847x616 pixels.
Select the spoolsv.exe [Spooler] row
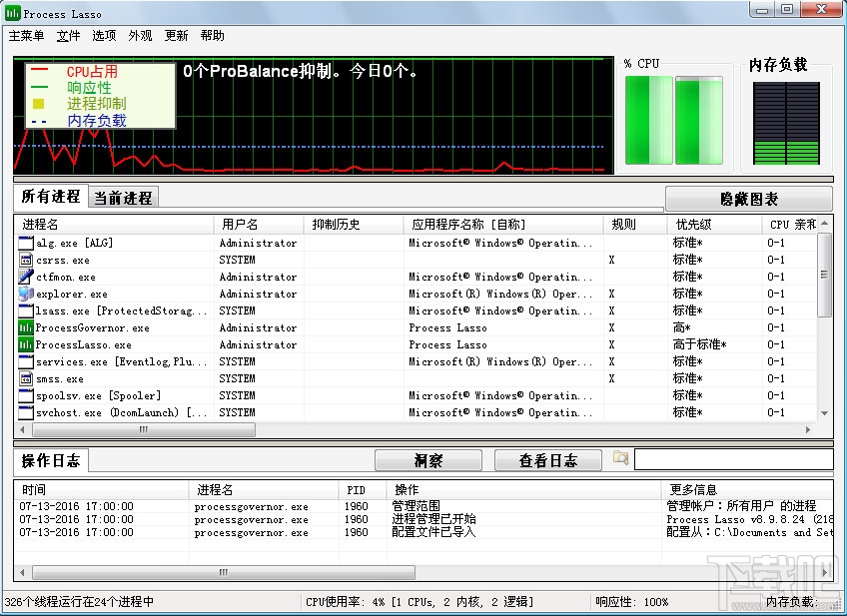point(416,395)
